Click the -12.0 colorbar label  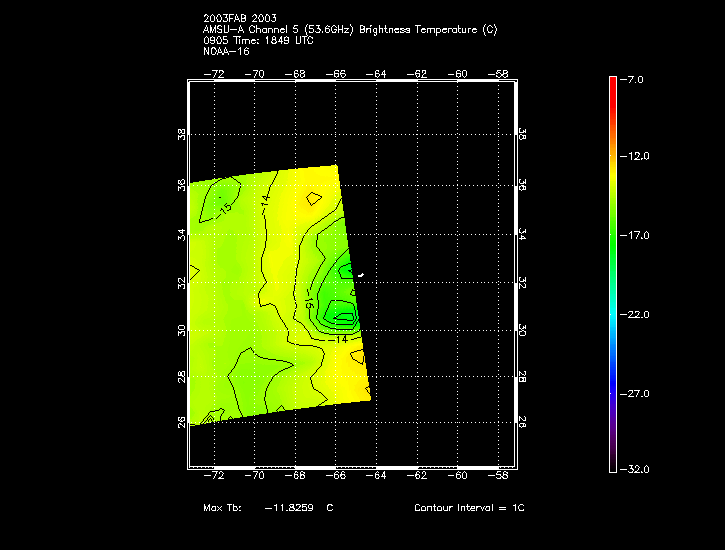636,156
